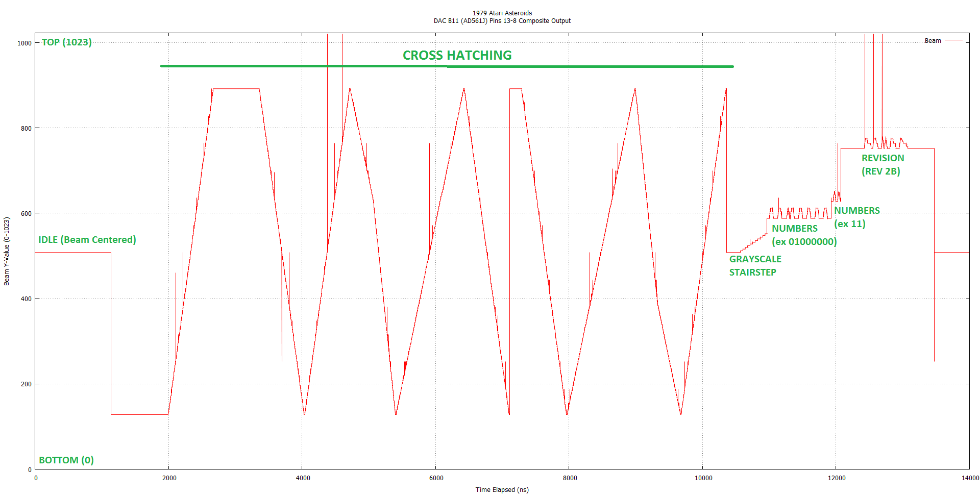The image size is (980, 495).
Task: Click the x-axis tick label 12000
Action: coord(837,478)
